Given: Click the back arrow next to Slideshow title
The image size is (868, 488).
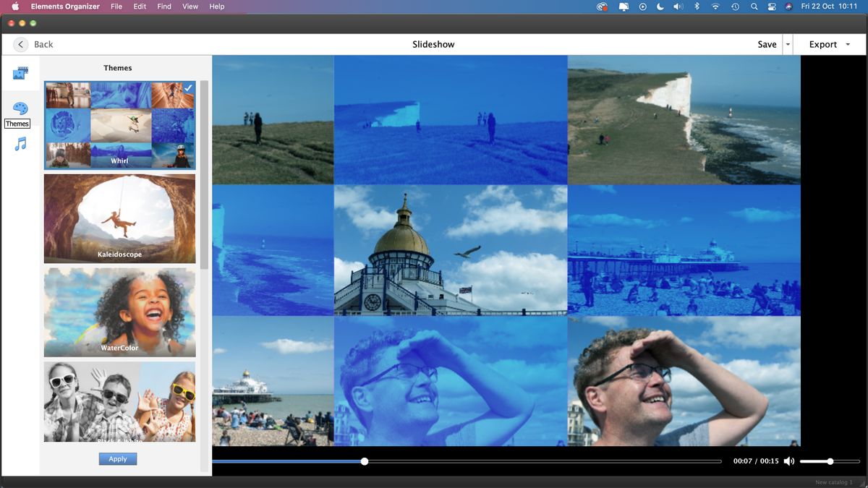Looking at the screenshot, I should 20,44.
